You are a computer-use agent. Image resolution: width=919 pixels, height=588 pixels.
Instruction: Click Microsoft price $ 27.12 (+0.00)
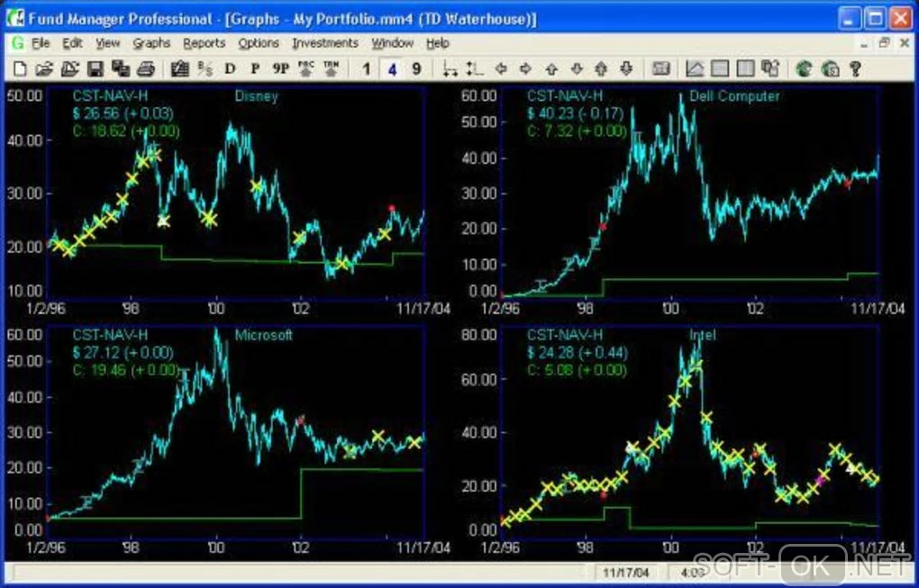click(x=123, y=353)
